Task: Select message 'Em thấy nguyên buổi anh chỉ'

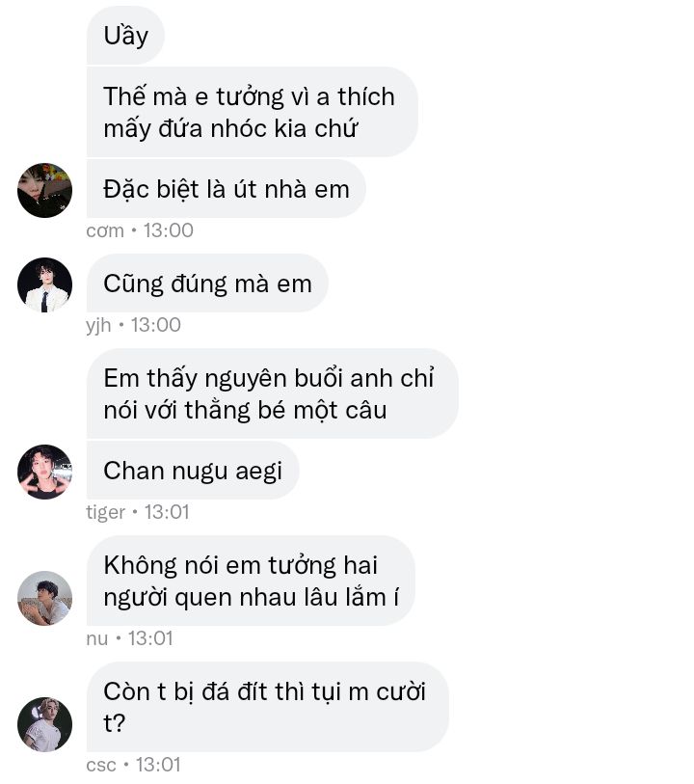Action: pyautogui.click(x=273, y=393)
